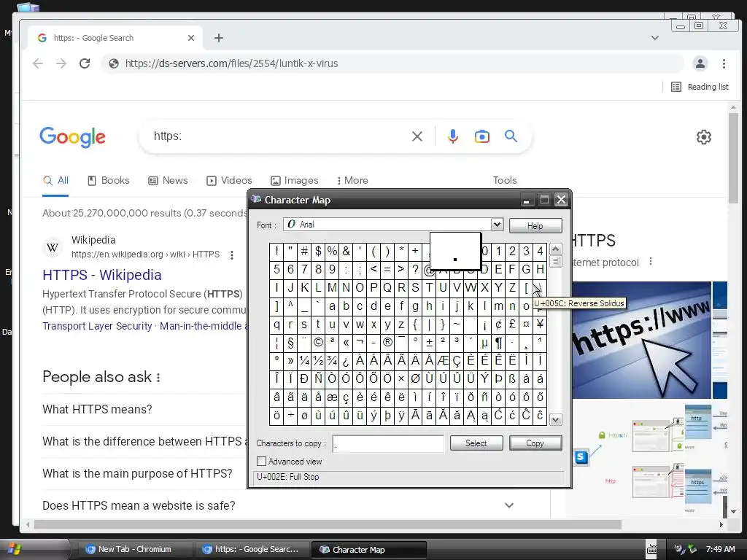Open the Reading list
The height and width of the screenshot is (560, 747).
(700, 87)
